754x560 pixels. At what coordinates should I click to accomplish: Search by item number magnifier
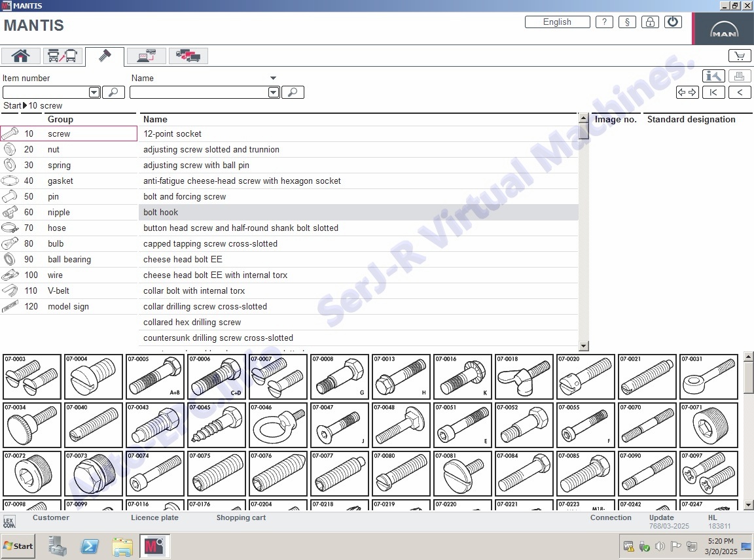(x=113, y=92)
